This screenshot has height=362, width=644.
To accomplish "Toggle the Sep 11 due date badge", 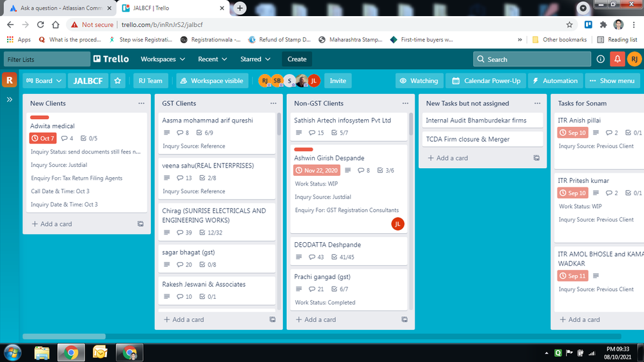I will [x=572, y=276].
